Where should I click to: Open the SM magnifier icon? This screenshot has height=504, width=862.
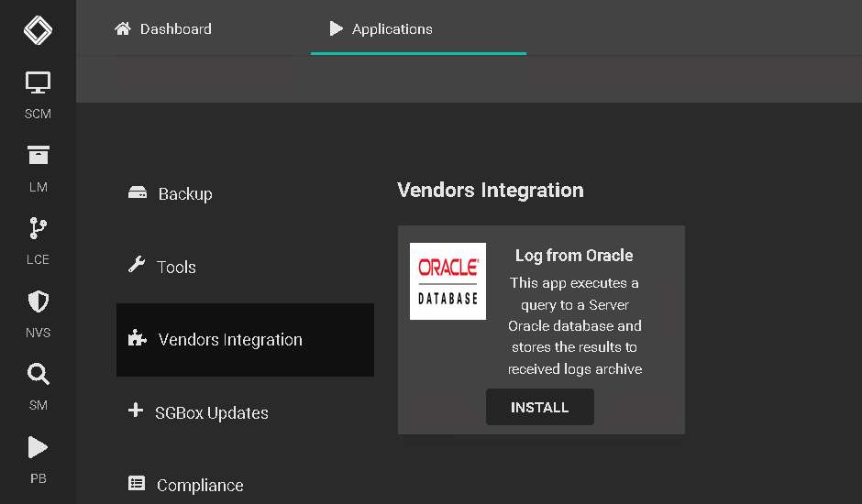(38, 374)
